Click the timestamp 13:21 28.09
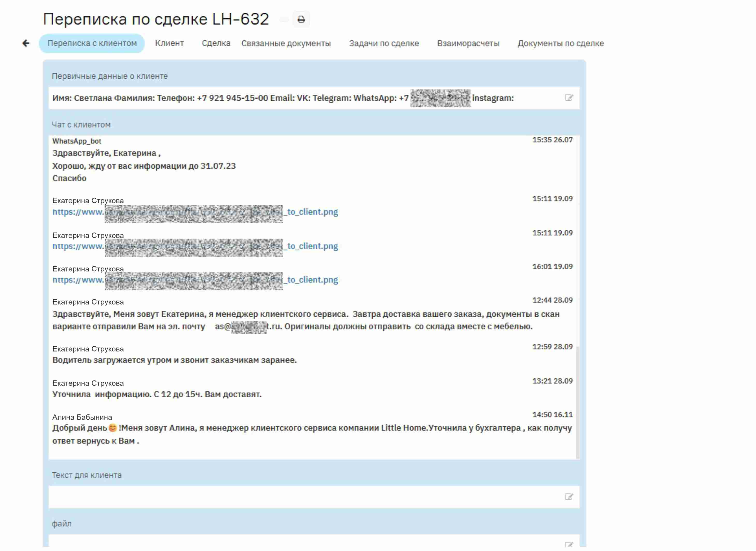 pyautogui.click(x=553, y=381)
